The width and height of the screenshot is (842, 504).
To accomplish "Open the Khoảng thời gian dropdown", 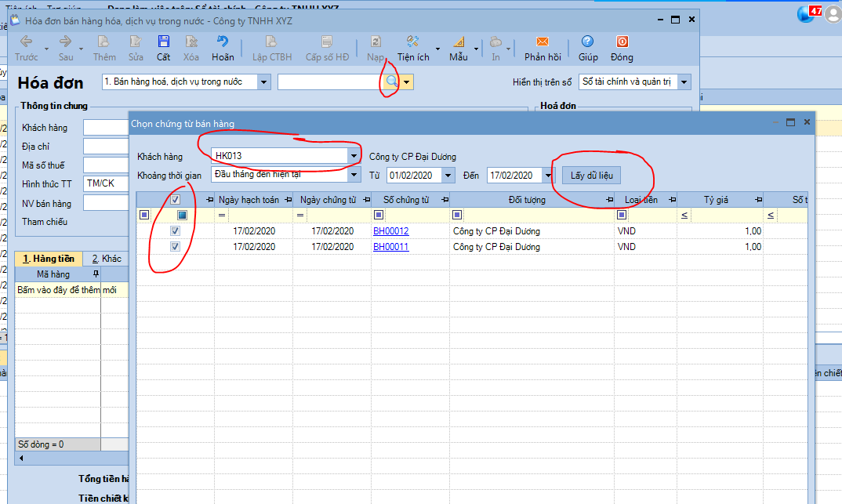I will click(x=353, y=175).
